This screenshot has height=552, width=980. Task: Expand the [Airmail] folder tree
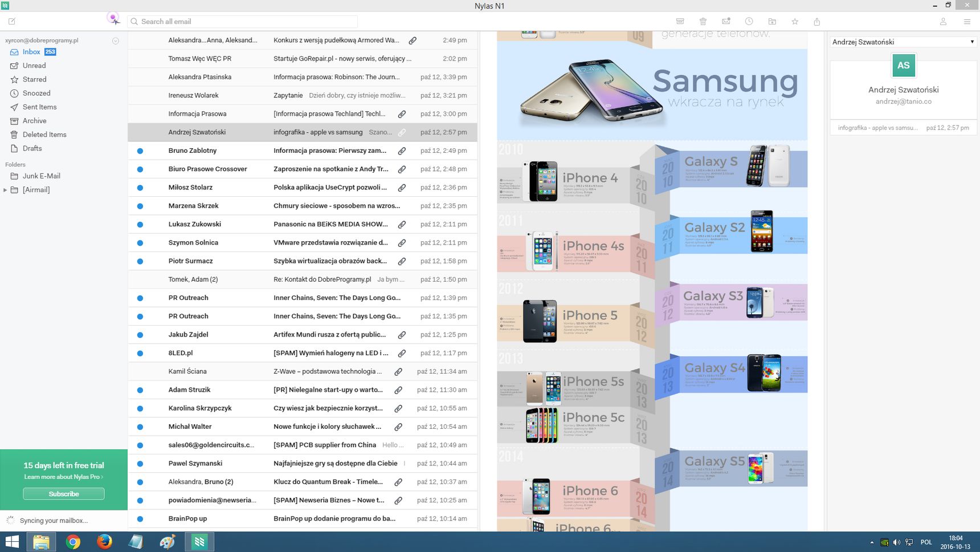[x=5, y=190]
